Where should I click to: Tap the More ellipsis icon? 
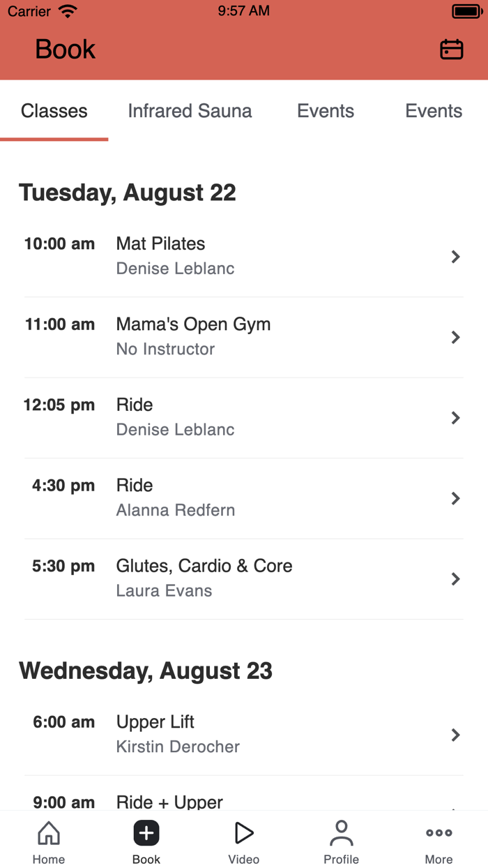pyautogui.click(x=439, y=832)
